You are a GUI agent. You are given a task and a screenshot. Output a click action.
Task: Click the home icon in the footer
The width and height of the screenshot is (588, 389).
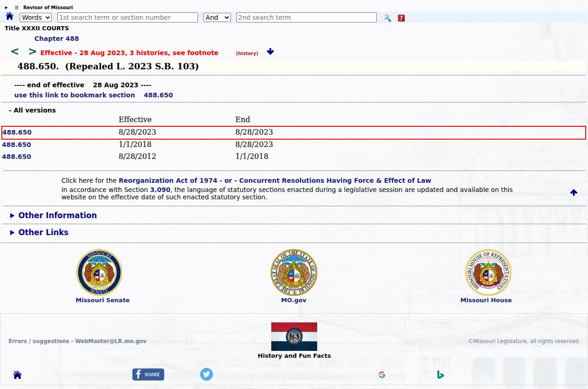pyautogui.click(x=17, y=375)
